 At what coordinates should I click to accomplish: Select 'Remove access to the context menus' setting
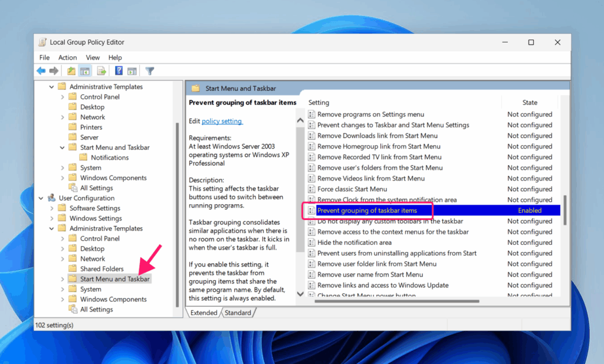click(x=393, y=232)
